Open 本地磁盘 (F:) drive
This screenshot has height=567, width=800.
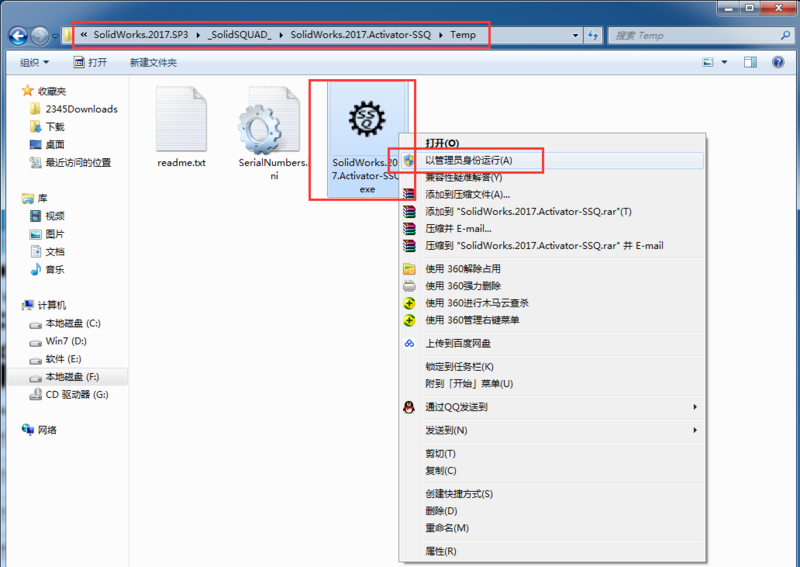[x=65, y=377]
